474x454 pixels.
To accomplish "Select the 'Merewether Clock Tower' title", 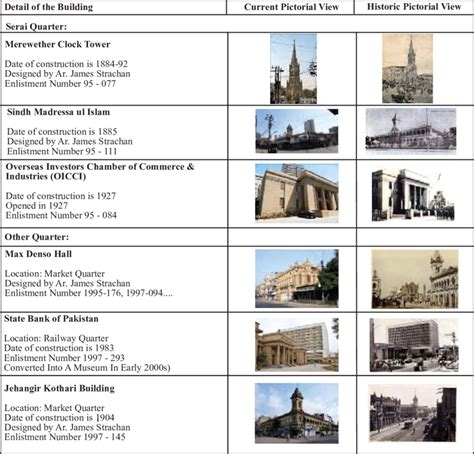I will click(x=57, y=44).
